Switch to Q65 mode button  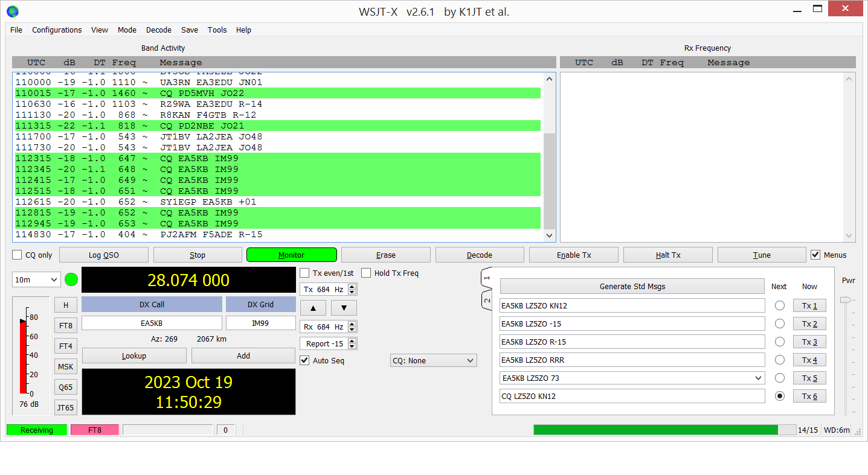click(65, 387)
